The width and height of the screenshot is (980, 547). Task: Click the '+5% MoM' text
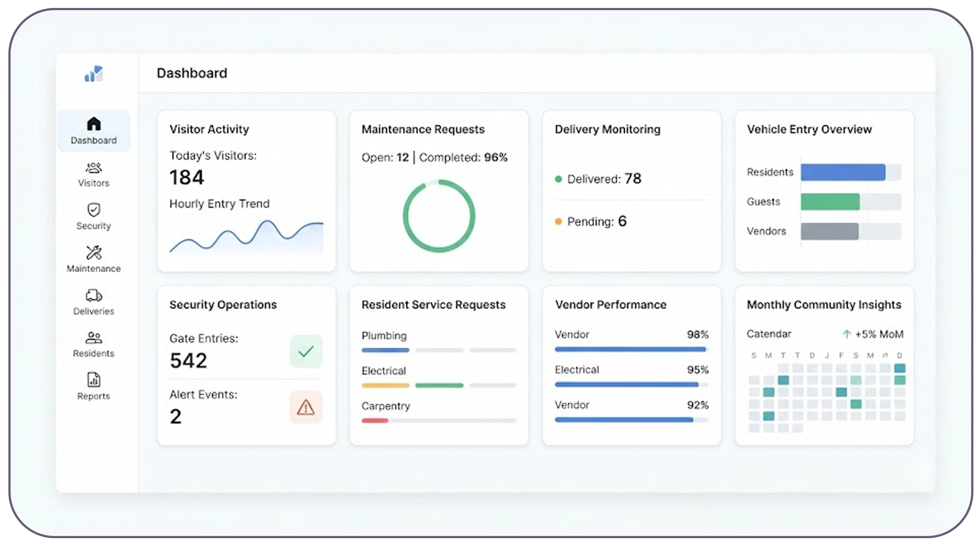(x=879, y=334)
